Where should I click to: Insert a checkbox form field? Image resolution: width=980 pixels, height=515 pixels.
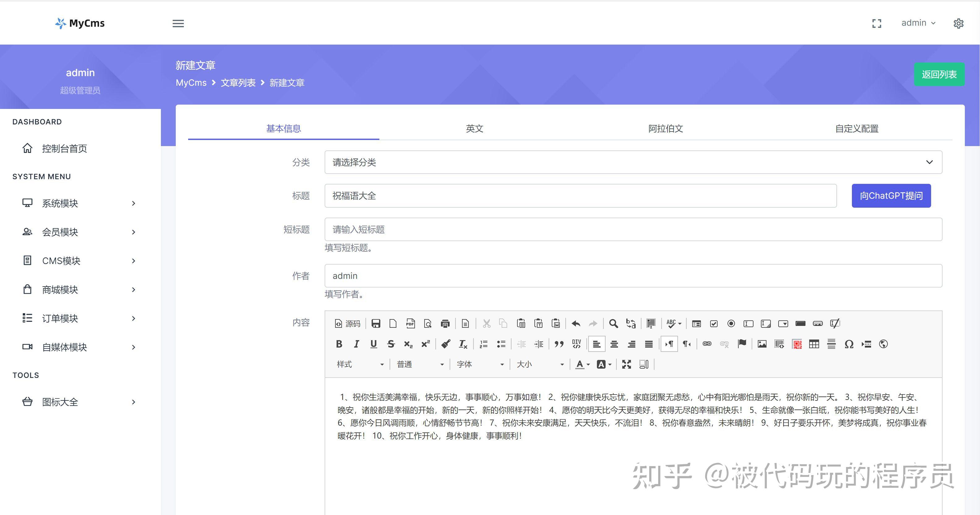pos(714,323)
